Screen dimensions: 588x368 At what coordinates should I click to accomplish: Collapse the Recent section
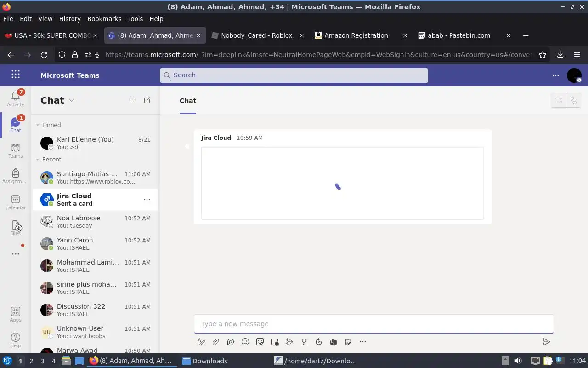pyautogui.click(x=38, y=160)
